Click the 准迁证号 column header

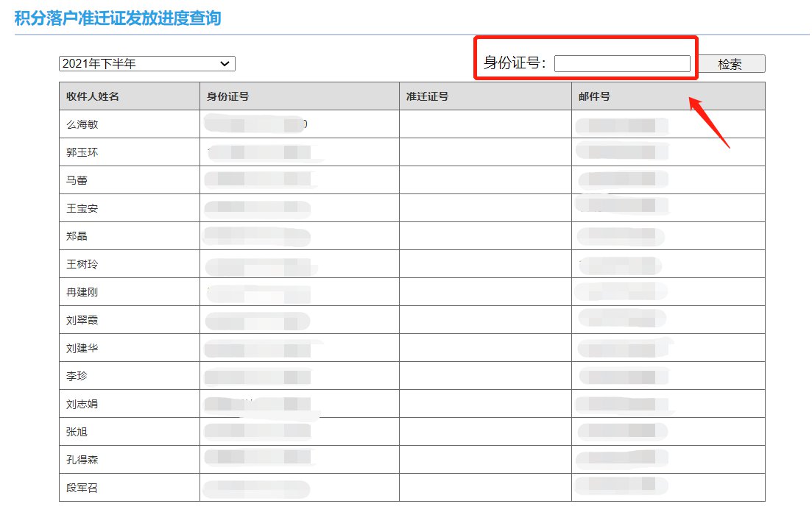click(x=485, y=96)
